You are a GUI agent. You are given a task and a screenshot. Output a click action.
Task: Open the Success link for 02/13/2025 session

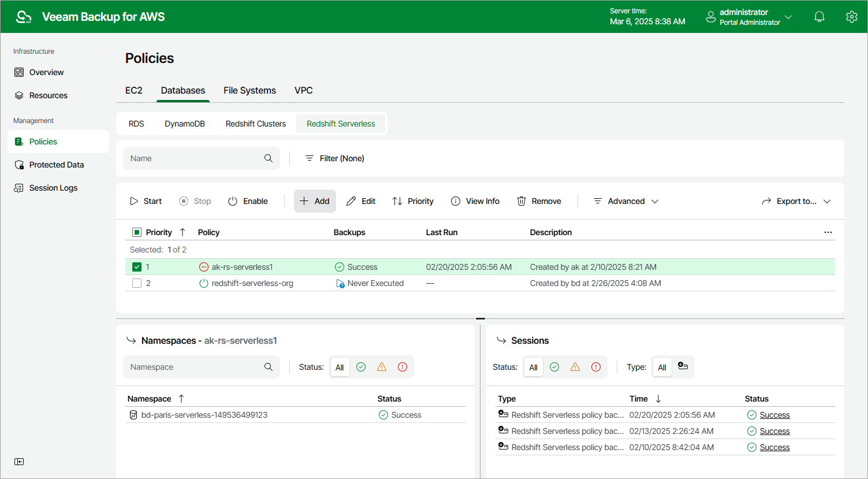[774, 431]
